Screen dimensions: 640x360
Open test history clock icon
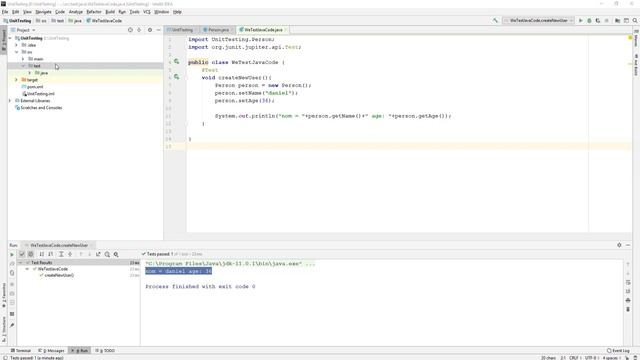[107, 254]
